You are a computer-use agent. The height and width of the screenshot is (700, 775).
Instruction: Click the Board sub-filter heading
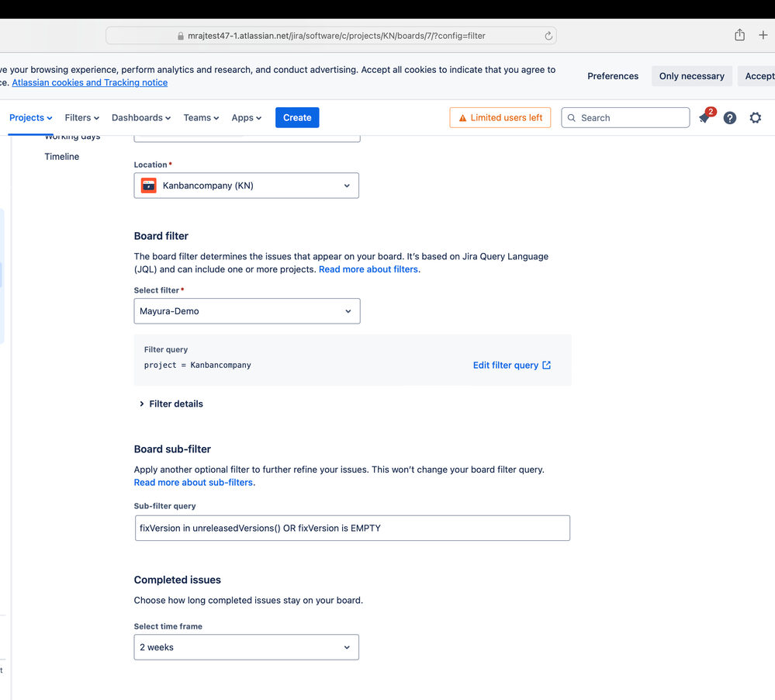coord(172,449)
